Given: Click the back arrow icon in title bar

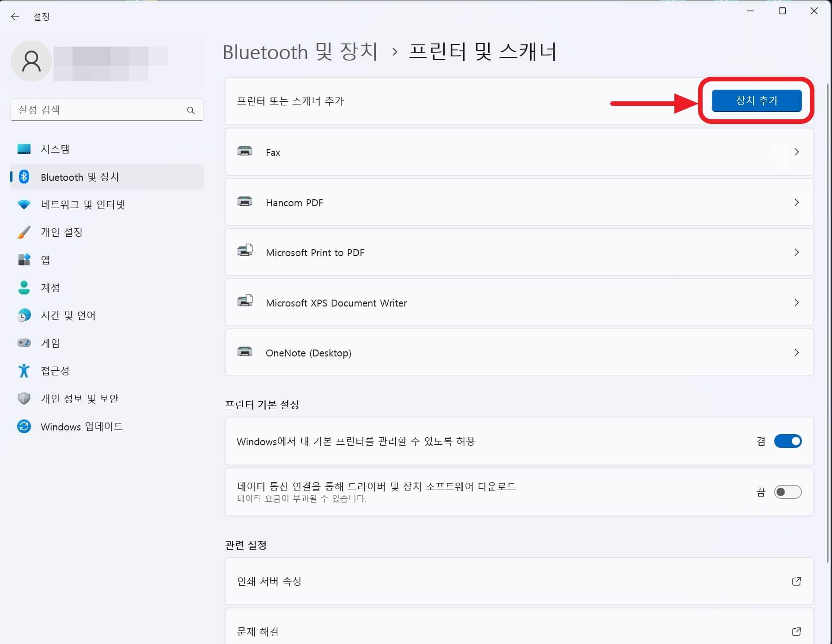Looking at the screenshot, I should coord(15,17).
